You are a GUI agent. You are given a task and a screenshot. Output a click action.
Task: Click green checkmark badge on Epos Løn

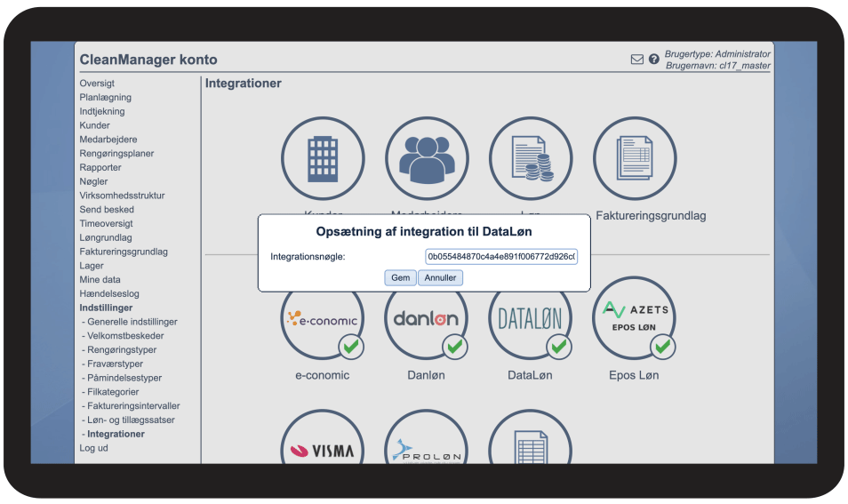662,347
